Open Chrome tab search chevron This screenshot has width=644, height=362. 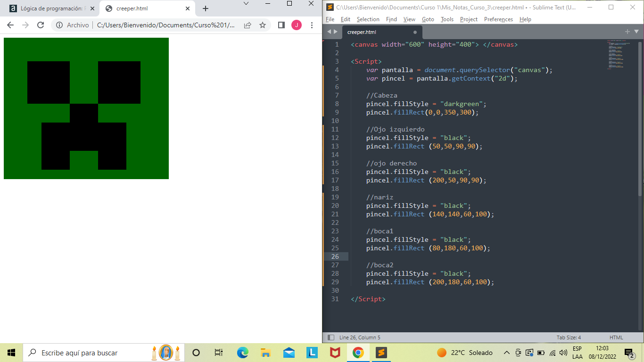(x=246, y=4)
